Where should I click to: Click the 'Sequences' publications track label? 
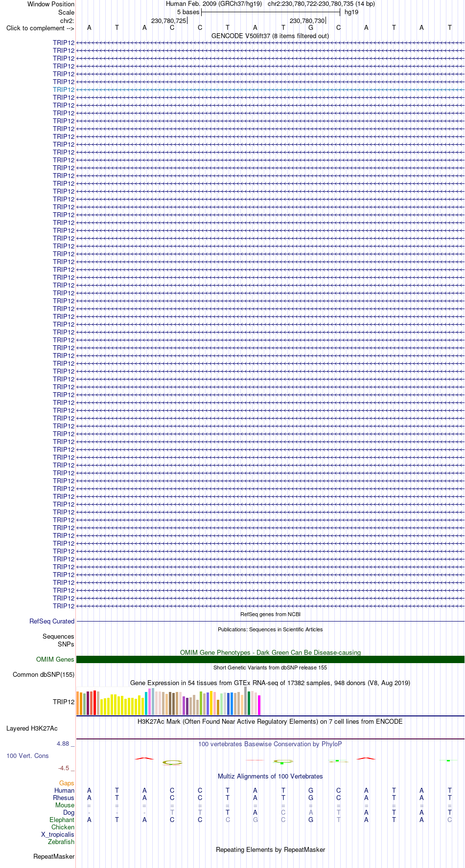pos(58,636)
